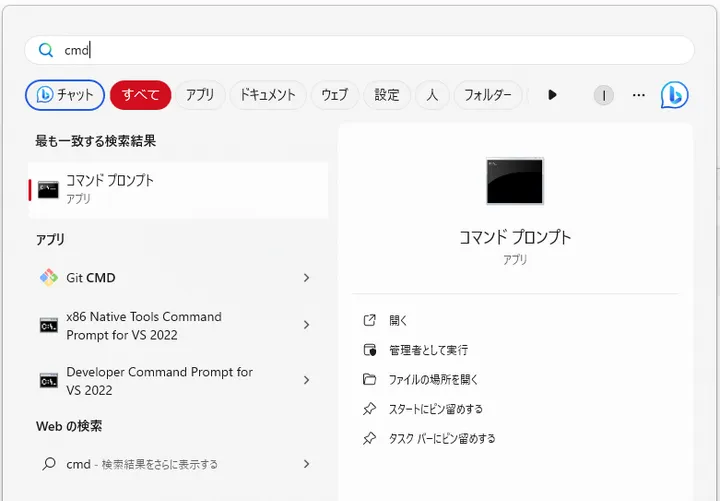
Task: Expand Git CMD details chevron
Action: pos(306,277)
